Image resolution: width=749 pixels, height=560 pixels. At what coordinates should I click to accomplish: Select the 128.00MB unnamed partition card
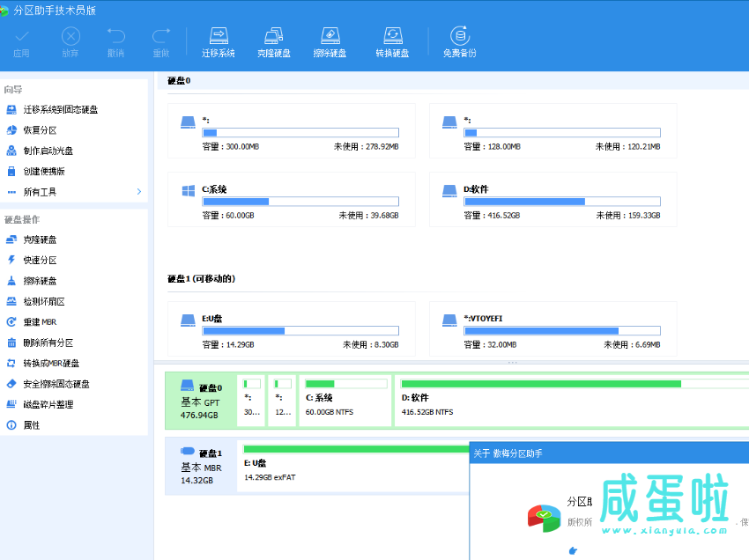553,131
